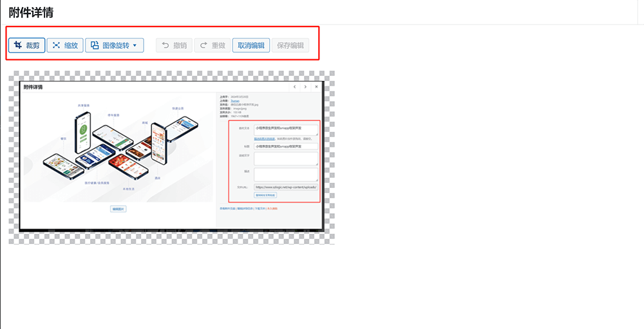Click the 重做 redo button
The height and width of the screenshot is (329, 644).
click(x=213, y=45)
